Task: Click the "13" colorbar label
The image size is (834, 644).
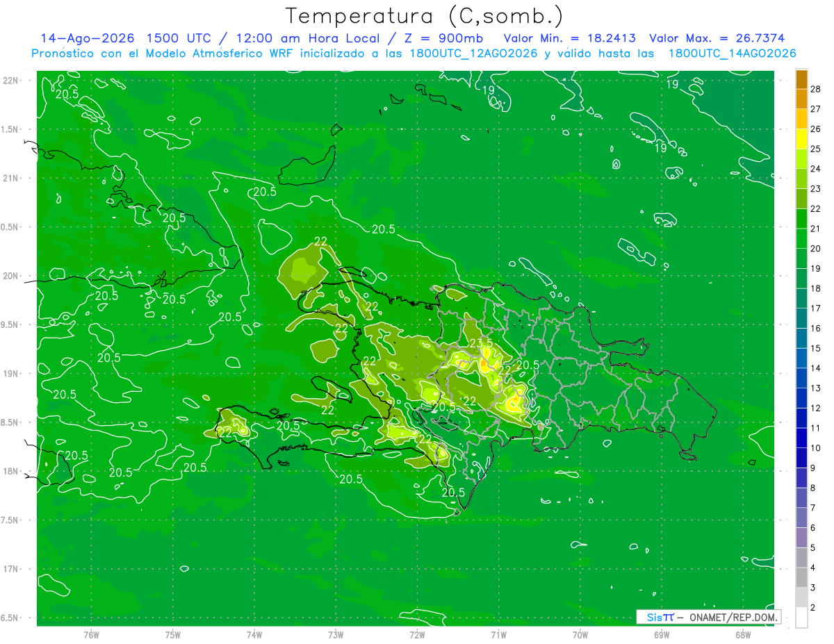Action: pyautogui.click(x=816, y=388)
